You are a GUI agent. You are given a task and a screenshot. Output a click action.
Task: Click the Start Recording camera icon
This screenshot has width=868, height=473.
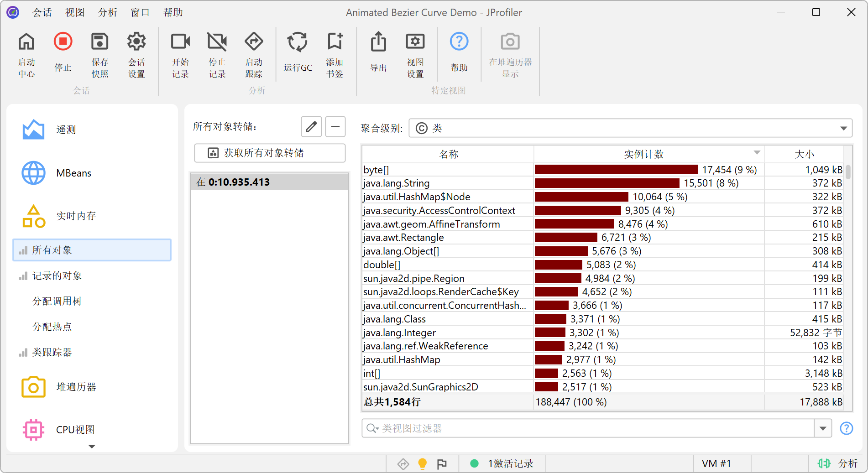tap(180, 42)
